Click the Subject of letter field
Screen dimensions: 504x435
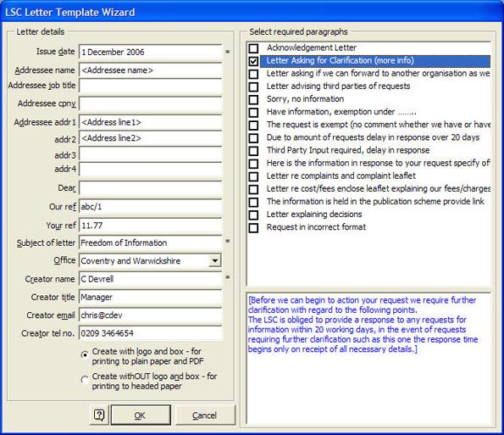tap(151, 243)
